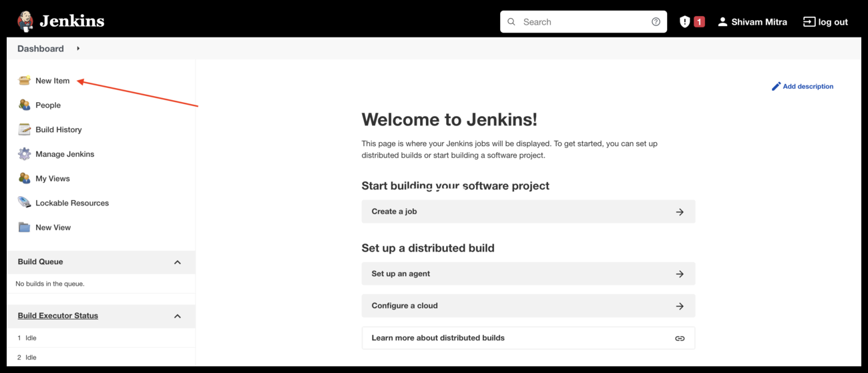Open Learn more about distributed builds

528,338
